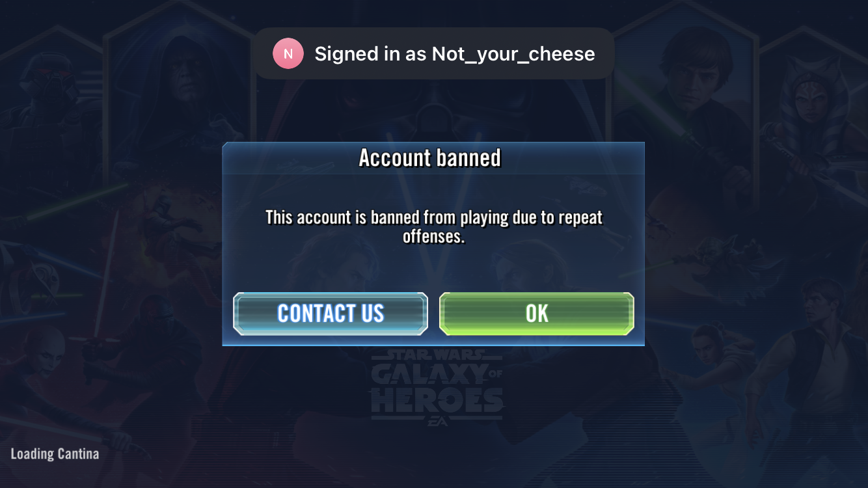
Task: Confirm the ban dialog with OK
Action: [537, 314]
